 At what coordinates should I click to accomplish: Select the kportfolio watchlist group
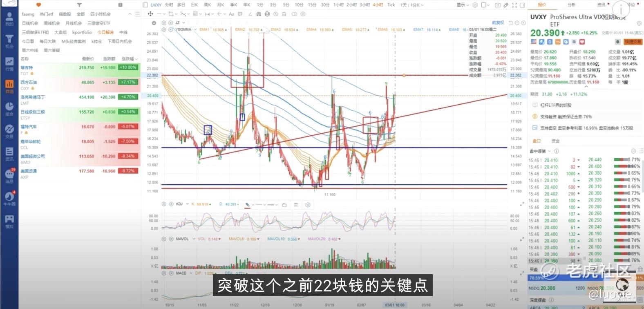82,32
